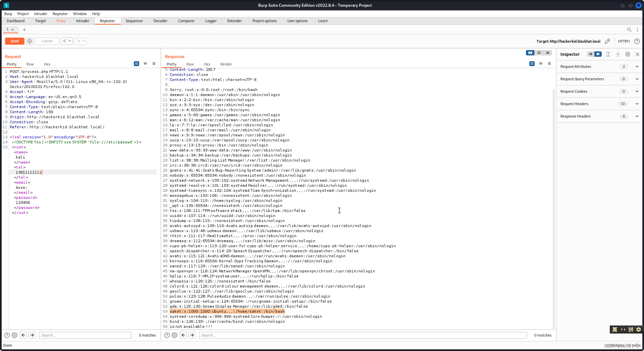View request in Hex tab

coord(47,64)
